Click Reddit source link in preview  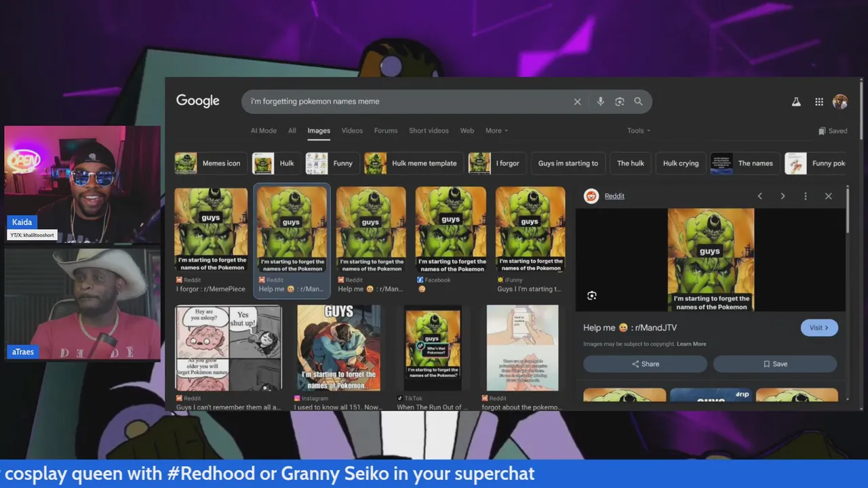pos(614,196)
